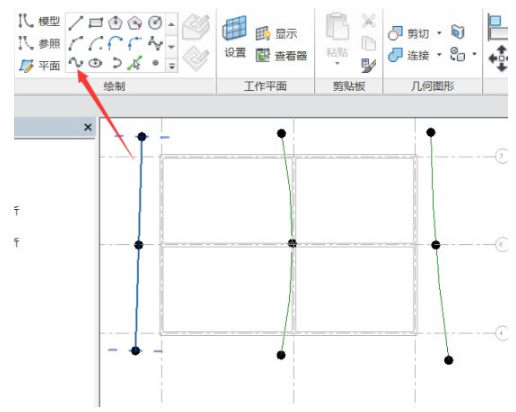The width and height of the screenshot is (516, 412).
Task: Select top point of right green curve
Action: click(x=431, y=132)
